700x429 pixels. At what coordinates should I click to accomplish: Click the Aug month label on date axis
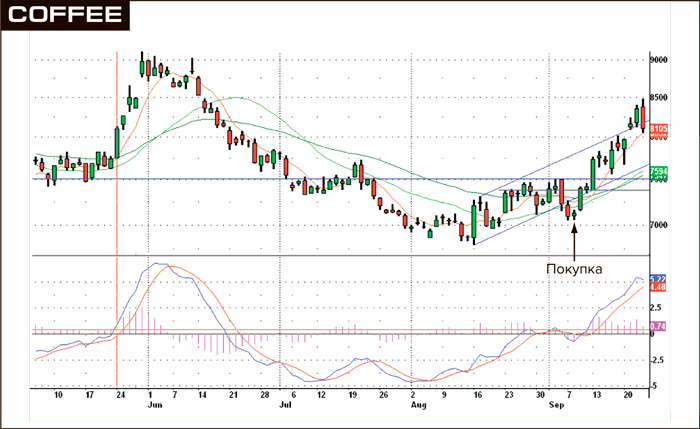coord(418,407)
